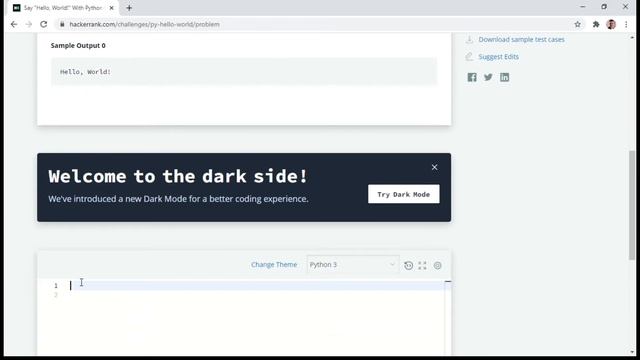The height and width of the screenshot is (360, 640).
Task: Reload the HackerRank page
Action: point(44,24)
